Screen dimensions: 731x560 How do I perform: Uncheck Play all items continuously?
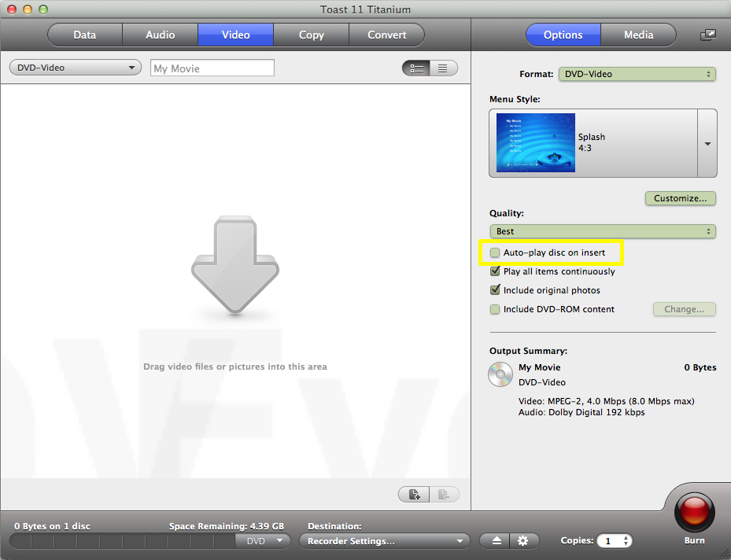pos(495,271)
